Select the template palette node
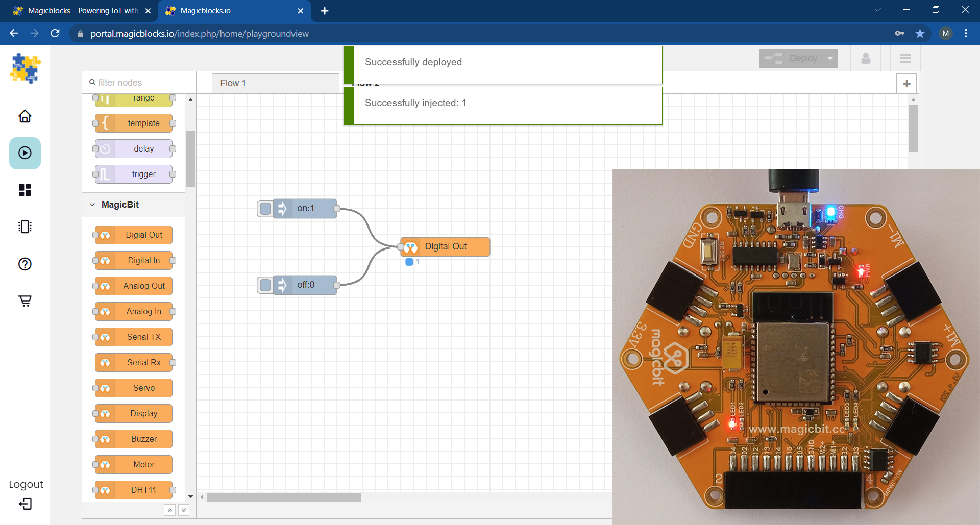Viewport: 980px width, 525px height. click(134, 123)
